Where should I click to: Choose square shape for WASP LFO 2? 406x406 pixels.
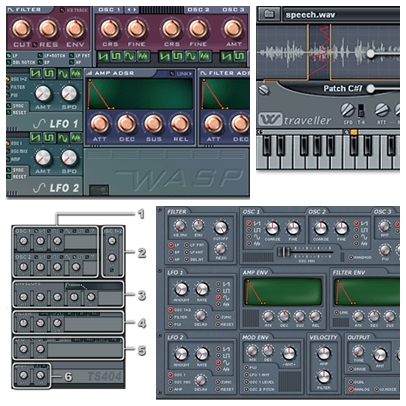coord(49,137)
